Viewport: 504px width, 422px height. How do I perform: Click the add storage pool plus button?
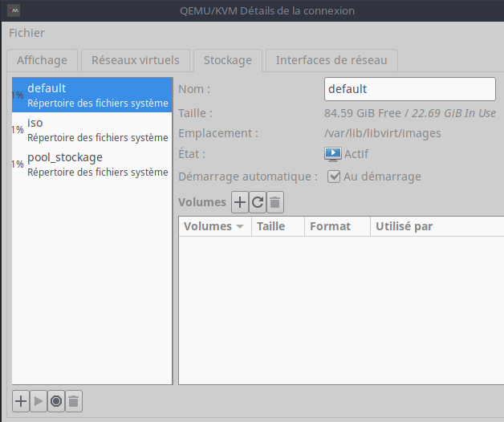21,401
